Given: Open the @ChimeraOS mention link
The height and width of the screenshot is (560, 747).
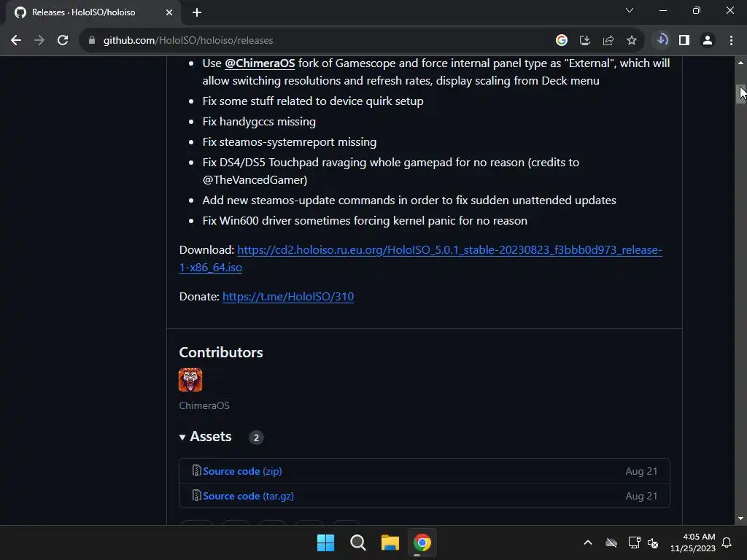Looking at the screenshot, I should [x=260, y=63].
